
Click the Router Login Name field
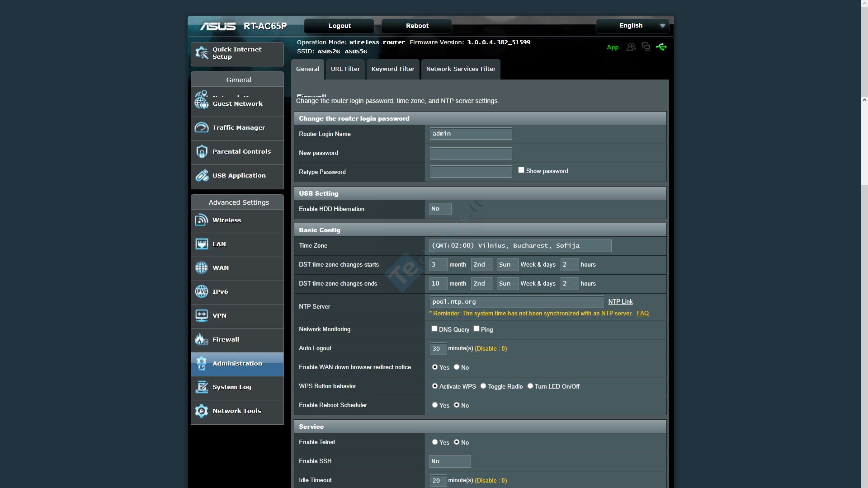471,134
